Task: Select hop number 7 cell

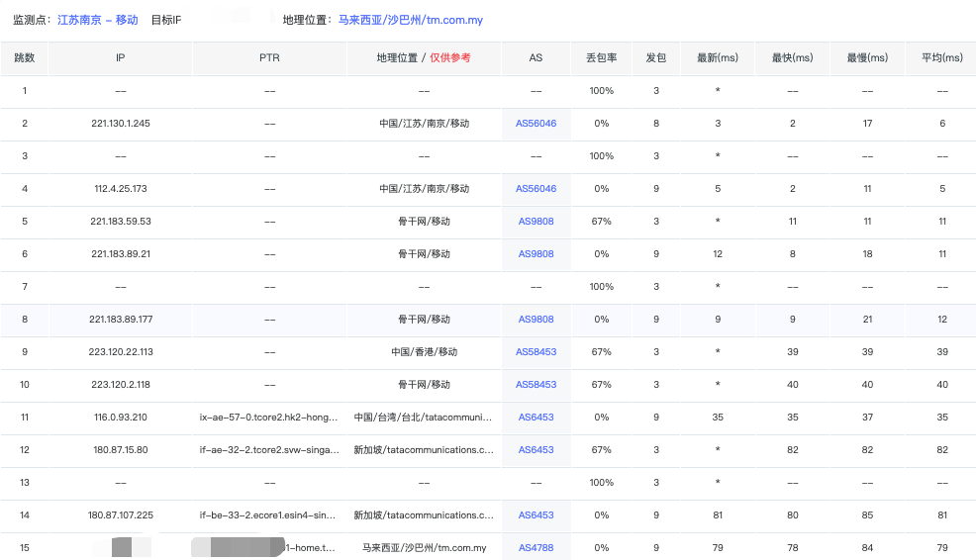Action: pyautogui.click(x=25, y=286)
